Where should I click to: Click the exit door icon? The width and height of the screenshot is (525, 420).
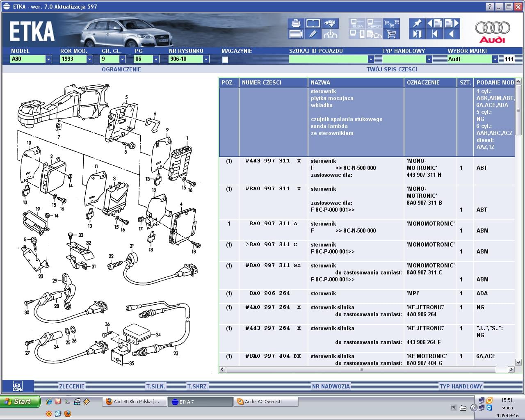[417, 34]
